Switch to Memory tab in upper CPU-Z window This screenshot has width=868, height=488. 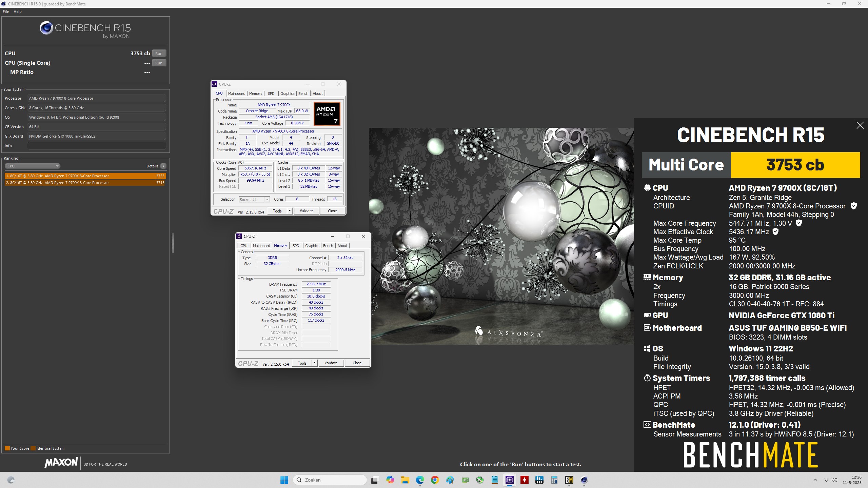256,94
